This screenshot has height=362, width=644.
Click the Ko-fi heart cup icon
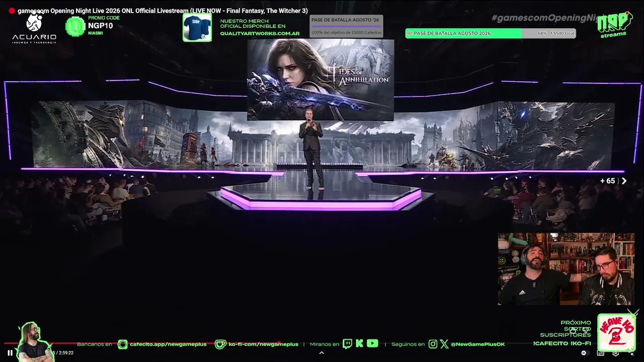220,344
